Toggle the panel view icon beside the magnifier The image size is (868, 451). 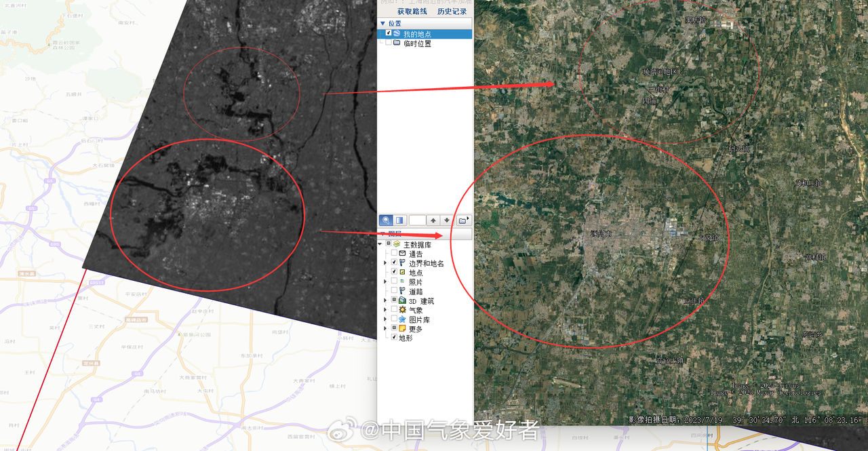click(399, 220)
